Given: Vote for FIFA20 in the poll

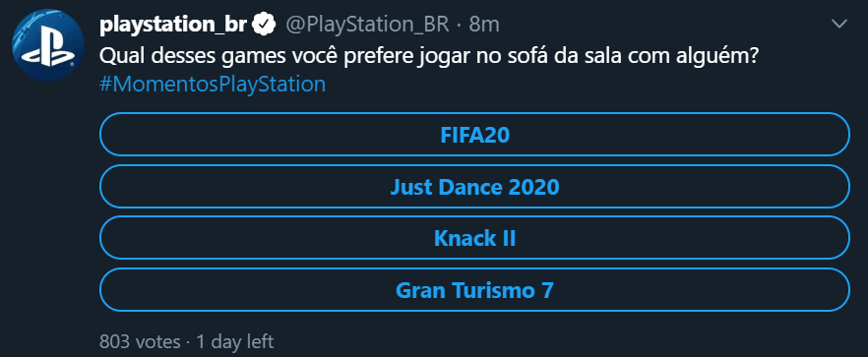Looking at the screenshot, I should (x=474, y=135).
